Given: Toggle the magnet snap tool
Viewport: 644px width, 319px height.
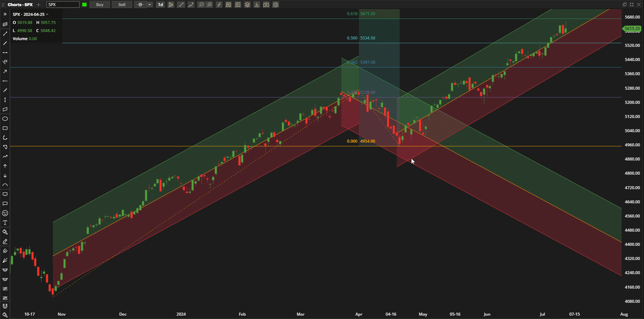Looking at the screenshot, I should [x=5, y=306].
